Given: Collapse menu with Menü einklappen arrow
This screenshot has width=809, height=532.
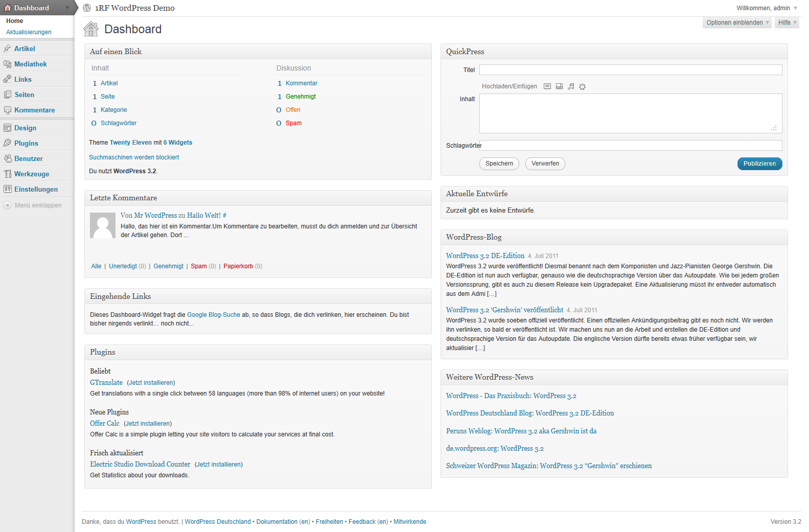Looking at the screenshot, I should pyautogui.click(x=7, y=205).
